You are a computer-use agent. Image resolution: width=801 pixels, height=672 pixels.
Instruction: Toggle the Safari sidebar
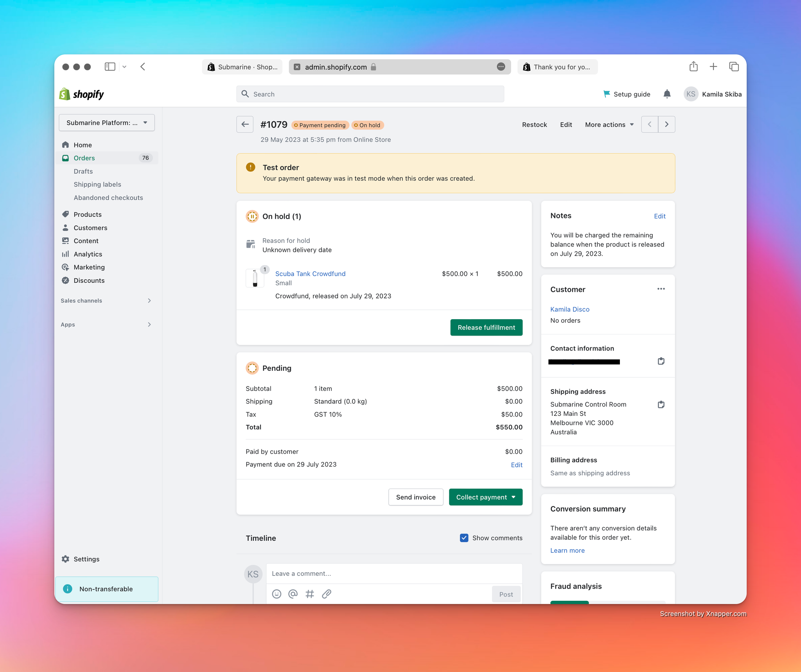[x=110, y=67]
